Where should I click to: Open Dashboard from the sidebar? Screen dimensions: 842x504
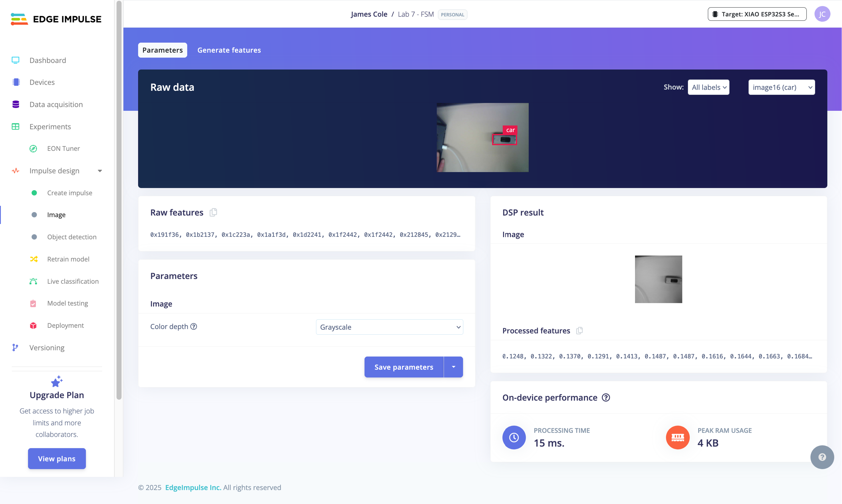point(48,60)
